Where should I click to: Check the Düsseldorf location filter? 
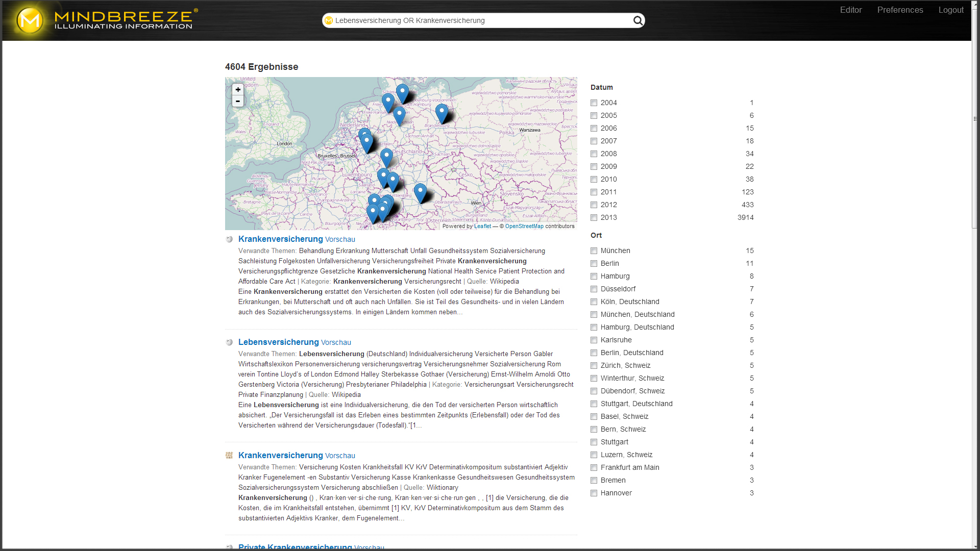tap(594, 289)
